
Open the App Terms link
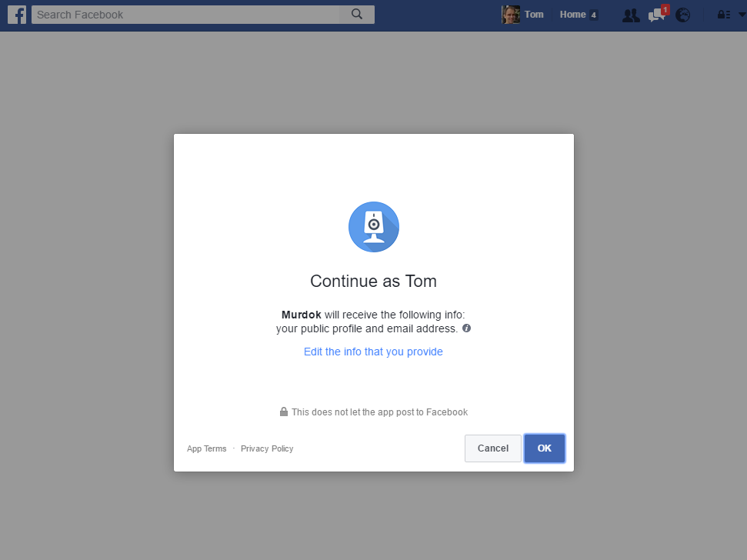point(207,448)
